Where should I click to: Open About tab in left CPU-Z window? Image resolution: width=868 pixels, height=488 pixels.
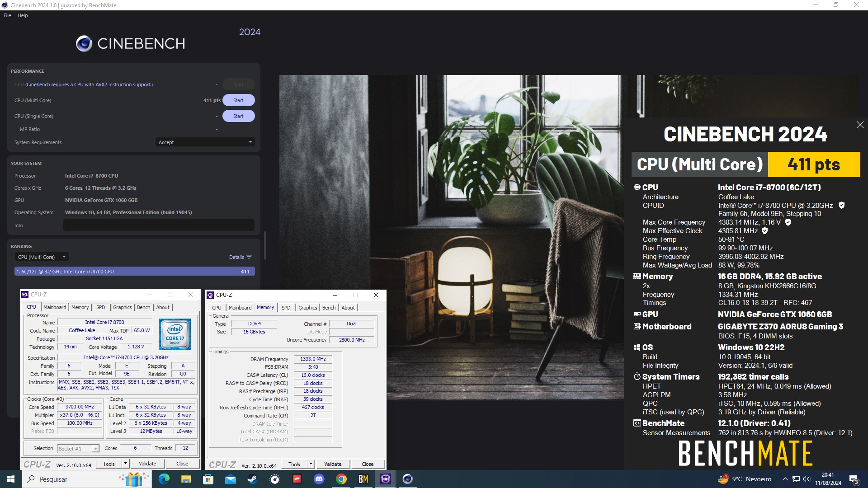(163, 307)
